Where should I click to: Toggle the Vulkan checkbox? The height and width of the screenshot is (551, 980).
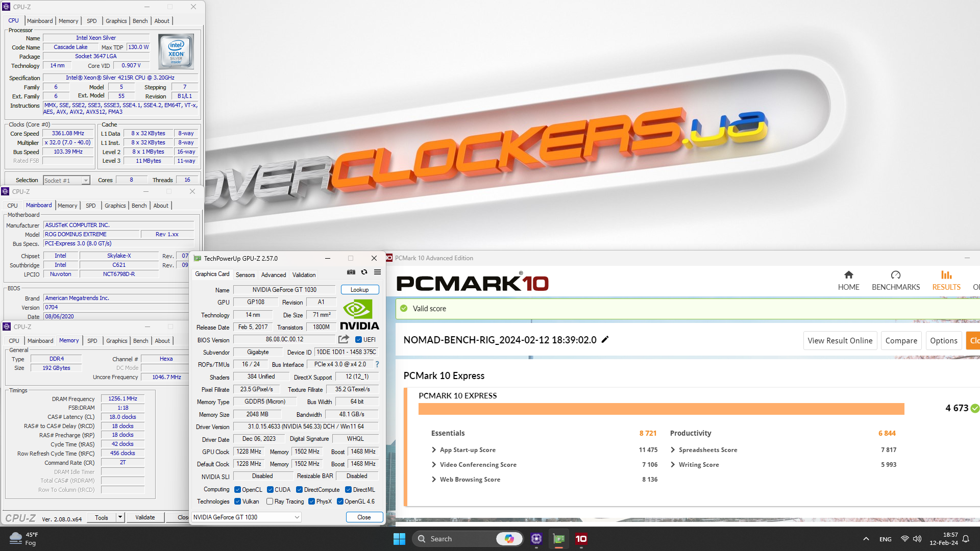click(x=237, y=502)
